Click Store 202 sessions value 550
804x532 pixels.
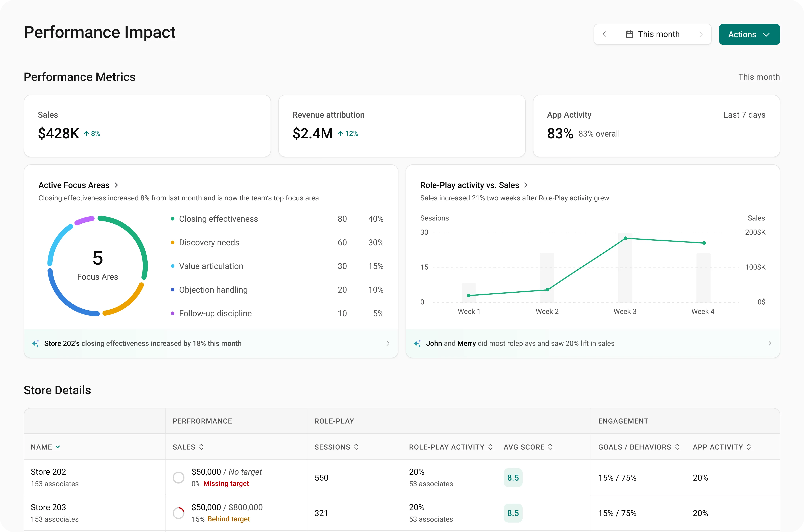tap(321, 478)
